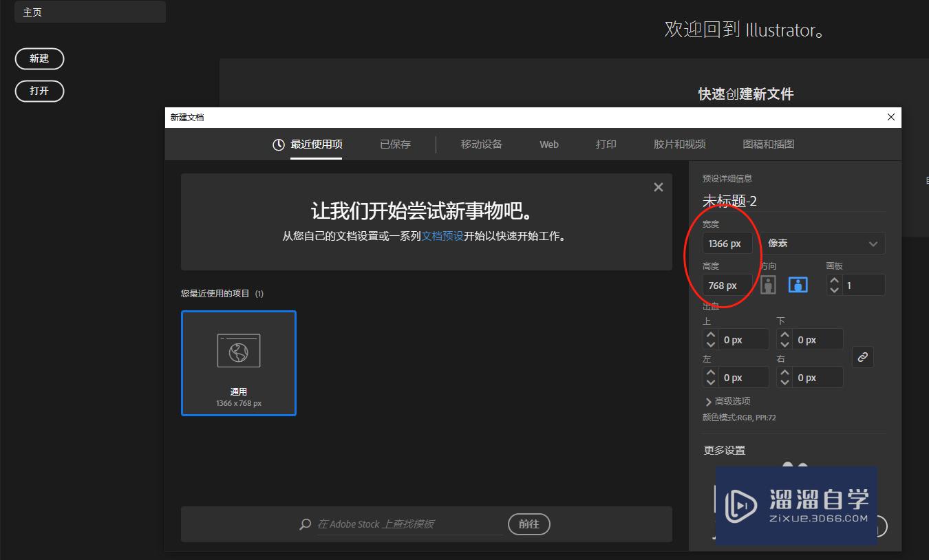Switch to the Saved tab

coord(395,144)
